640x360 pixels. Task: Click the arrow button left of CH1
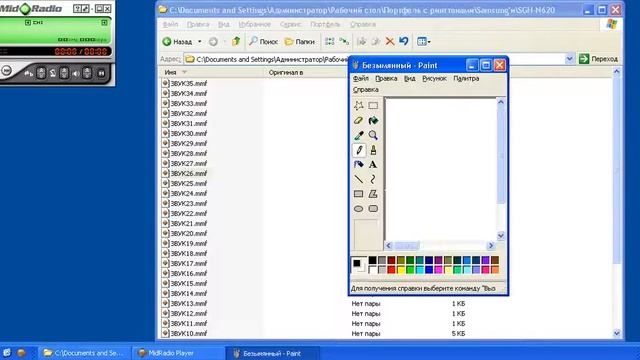tap(28, 22)
